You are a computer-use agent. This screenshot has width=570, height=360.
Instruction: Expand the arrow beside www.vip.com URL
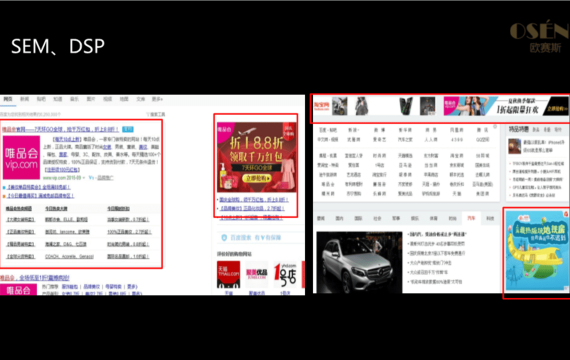(84, 178)
